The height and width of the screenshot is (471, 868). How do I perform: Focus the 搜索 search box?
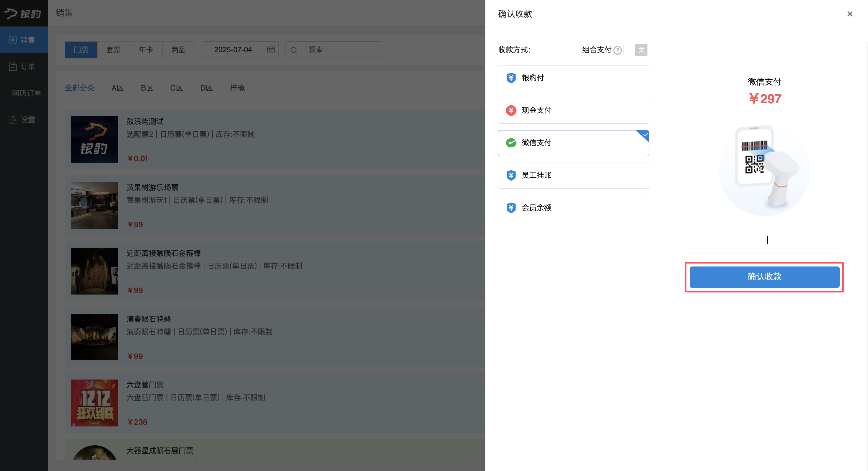(x=334, y=50)
